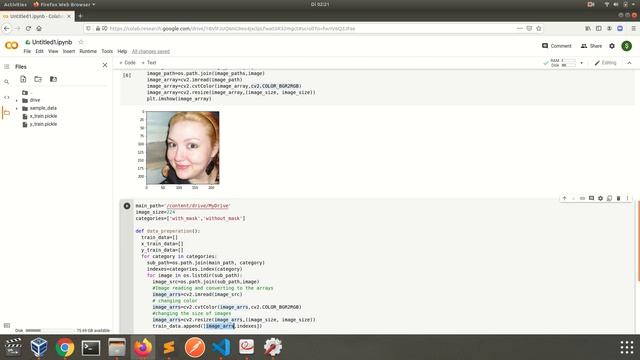Open more cell actions menu

627,198
